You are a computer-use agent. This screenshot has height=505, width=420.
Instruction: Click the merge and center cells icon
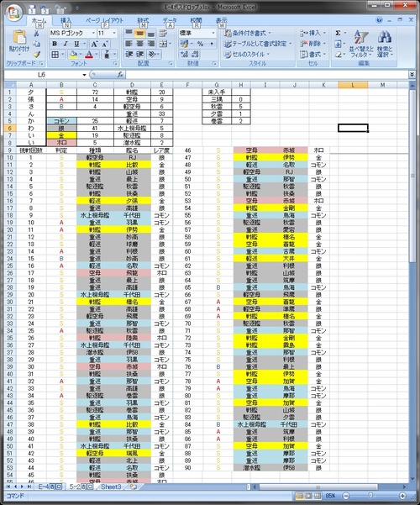coord(163,44)
